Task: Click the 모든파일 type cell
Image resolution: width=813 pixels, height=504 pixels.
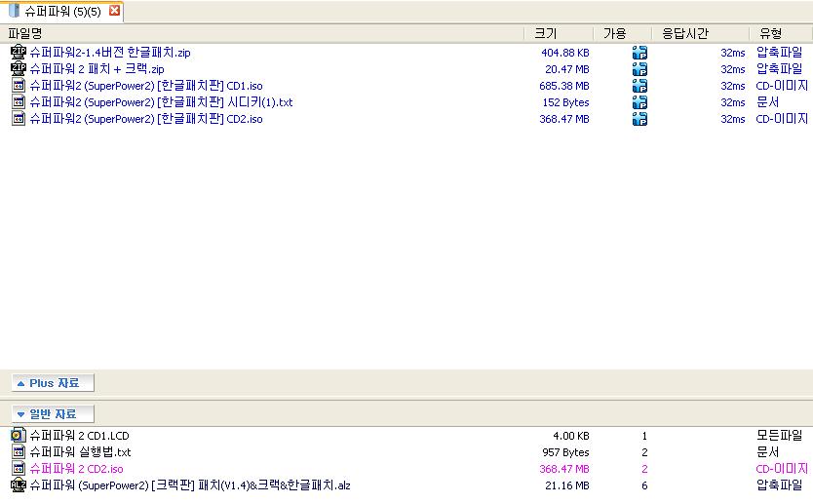Action: coord(779,436)
